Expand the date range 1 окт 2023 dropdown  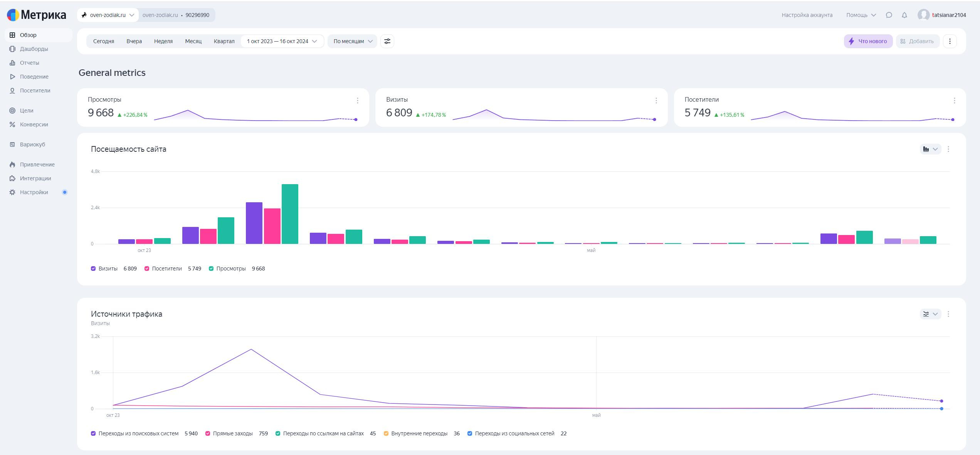click(x=282, y=41)
